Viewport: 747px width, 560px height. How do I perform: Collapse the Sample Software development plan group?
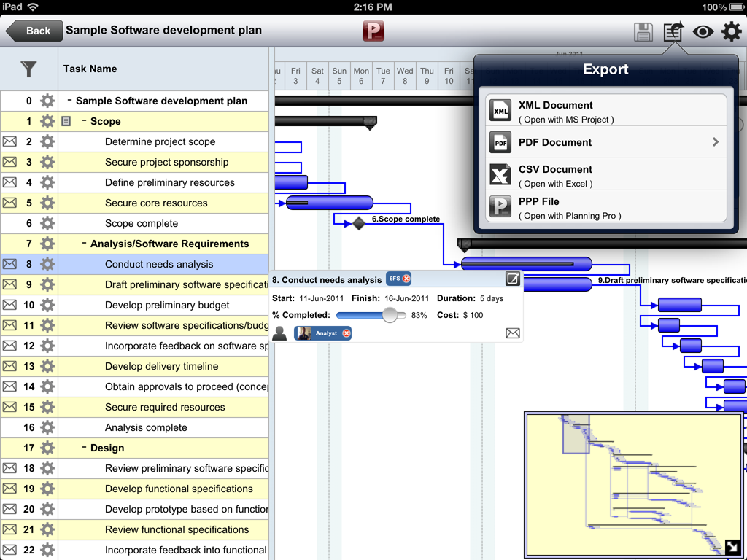pyautogui.click(x=69, y=100)
